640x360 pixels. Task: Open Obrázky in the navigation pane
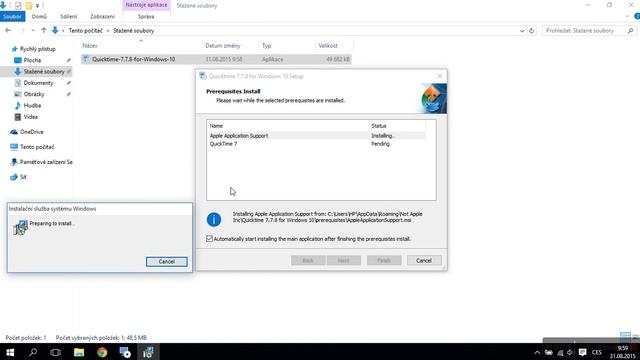[x=33, y=94]
